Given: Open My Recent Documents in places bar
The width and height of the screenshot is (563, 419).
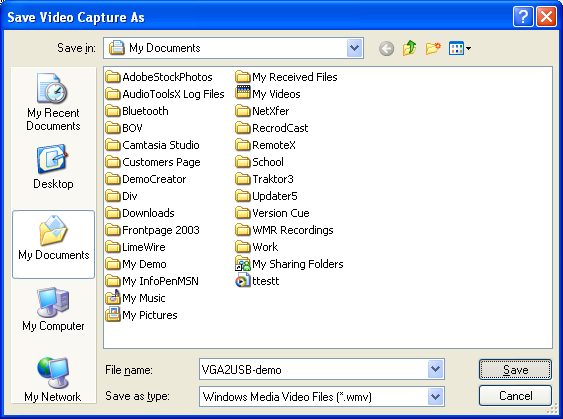Looking at the screenshot, I should (x=53, y=102).
